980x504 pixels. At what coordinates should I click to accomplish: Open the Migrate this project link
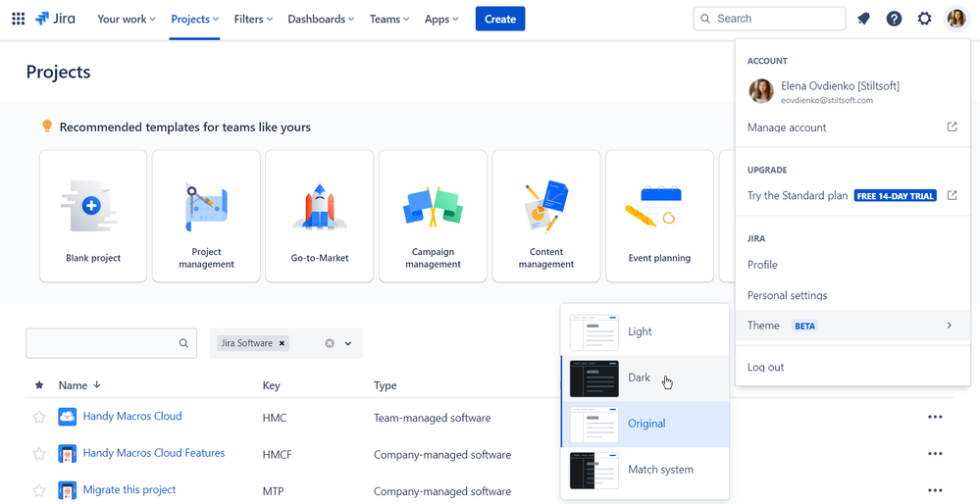point(129,489)
